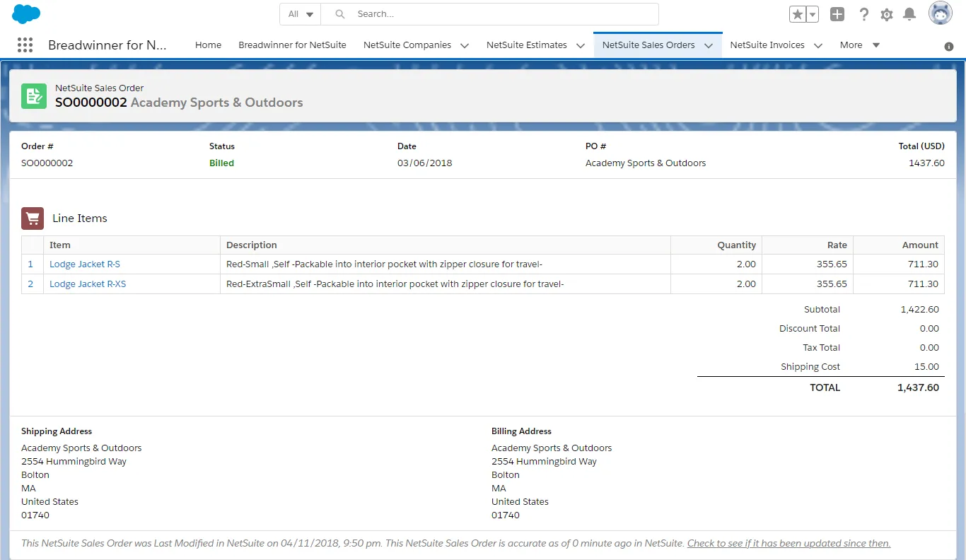Open the Breadwinner for NetSuite tab
The width and height of the screenshot is (966, 560).
(x=292, y=45)
